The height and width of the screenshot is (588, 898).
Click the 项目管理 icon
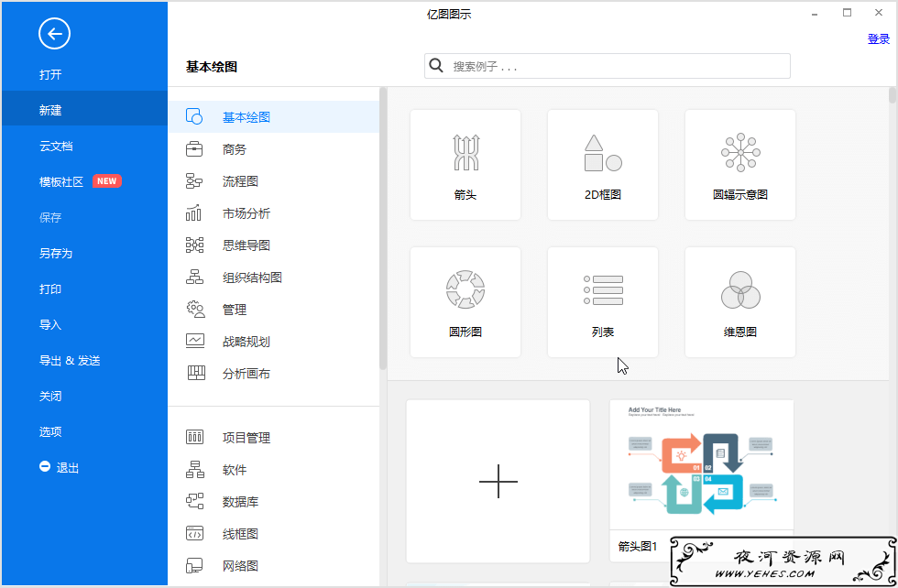194,438
